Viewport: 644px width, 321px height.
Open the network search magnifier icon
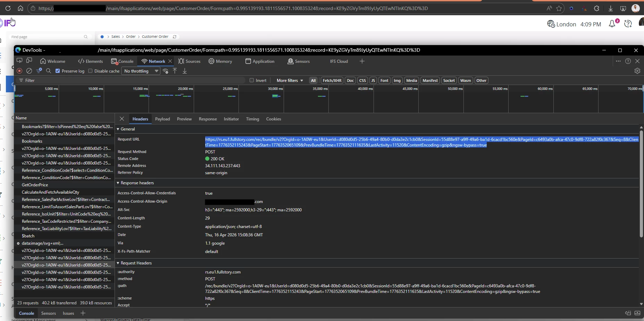pos(49,71)
